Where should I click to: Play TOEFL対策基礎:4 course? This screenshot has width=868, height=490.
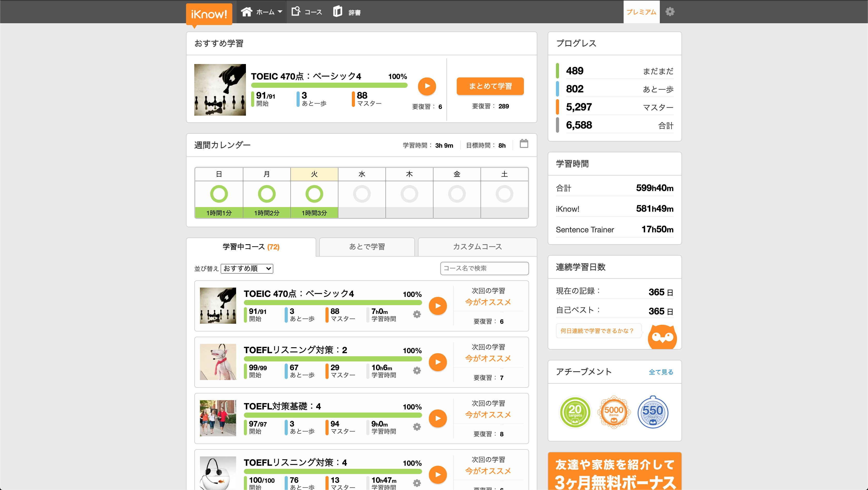[x=438, y=418]
